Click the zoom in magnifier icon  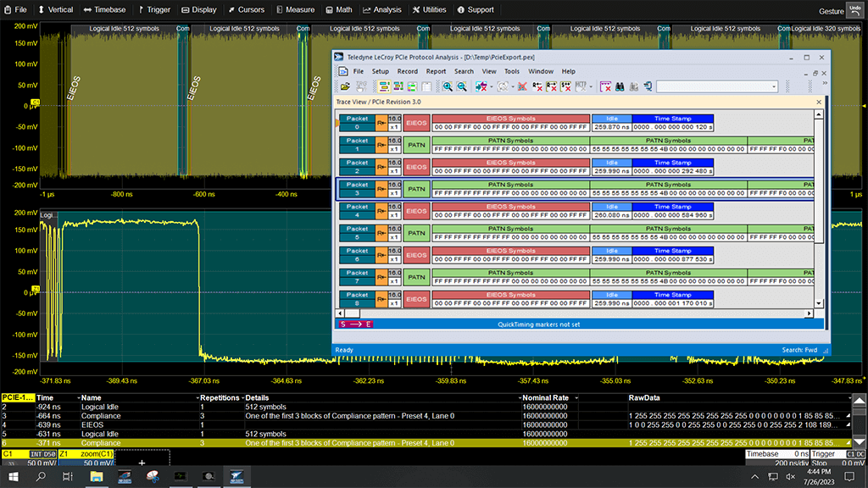coord(447,86)
